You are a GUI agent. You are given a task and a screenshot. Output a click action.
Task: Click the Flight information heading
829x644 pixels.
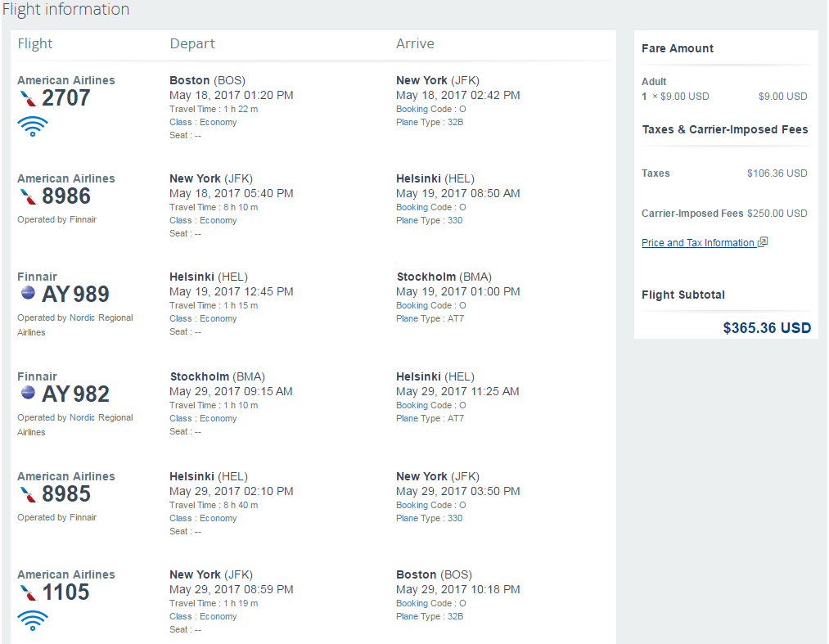pyautogui.click(x=66, y=9)
